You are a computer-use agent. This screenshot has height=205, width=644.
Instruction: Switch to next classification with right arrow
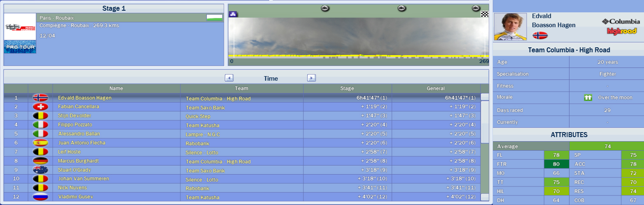(312, 78)
